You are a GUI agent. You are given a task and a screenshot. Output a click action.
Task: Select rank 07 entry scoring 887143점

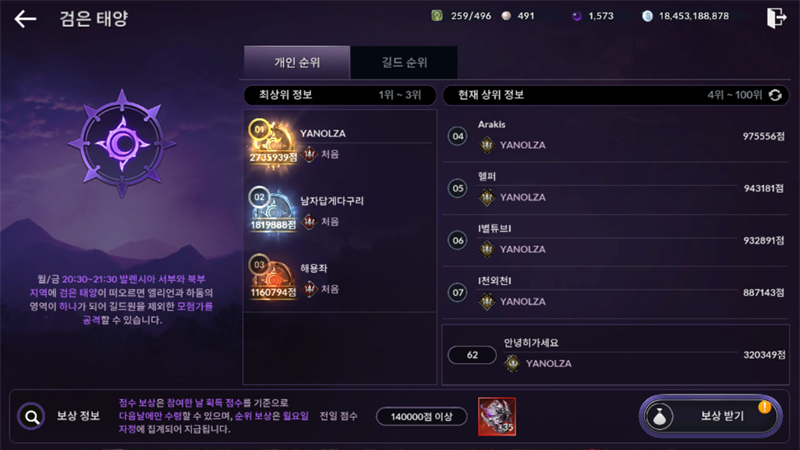click(x=615, y=292)
